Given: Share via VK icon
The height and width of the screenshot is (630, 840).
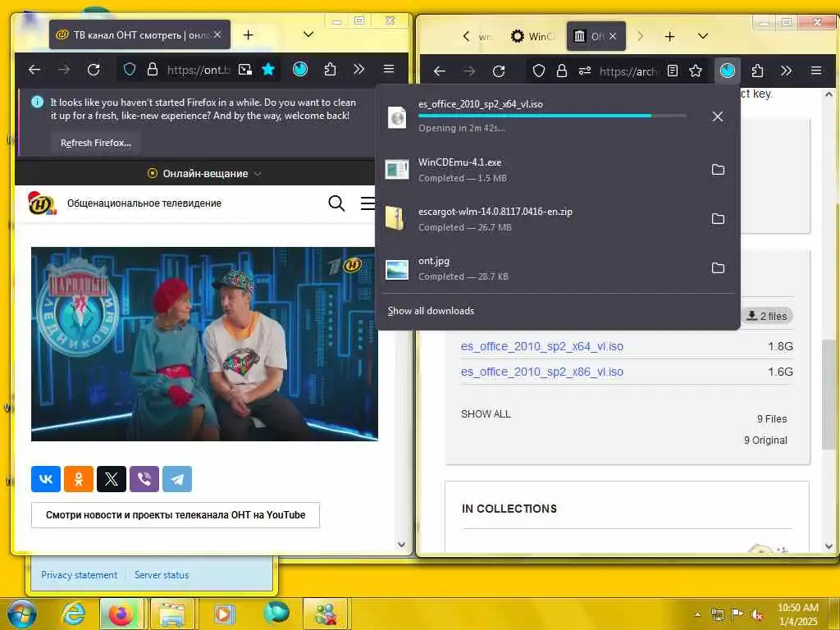Looking at the screenshot, I should click(x=46, y=479).
